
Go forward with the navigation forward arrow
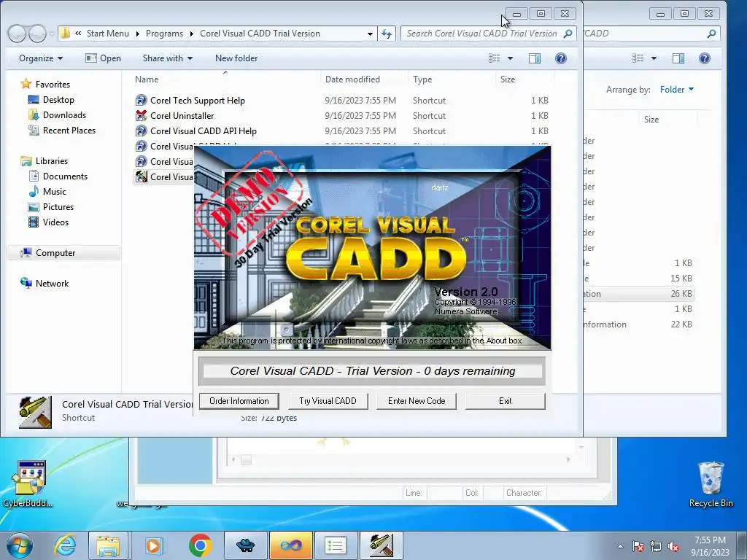[37, 34]
